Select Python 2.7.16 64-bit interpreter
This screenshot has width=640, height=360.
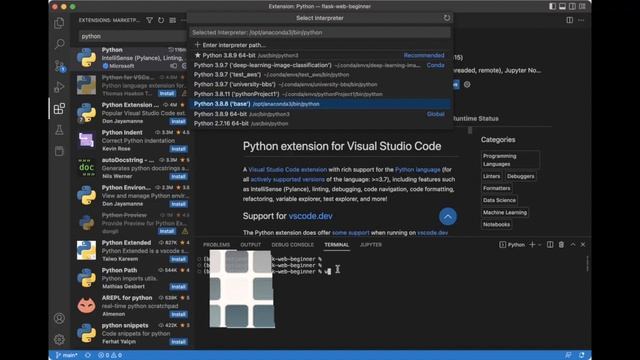320,123
